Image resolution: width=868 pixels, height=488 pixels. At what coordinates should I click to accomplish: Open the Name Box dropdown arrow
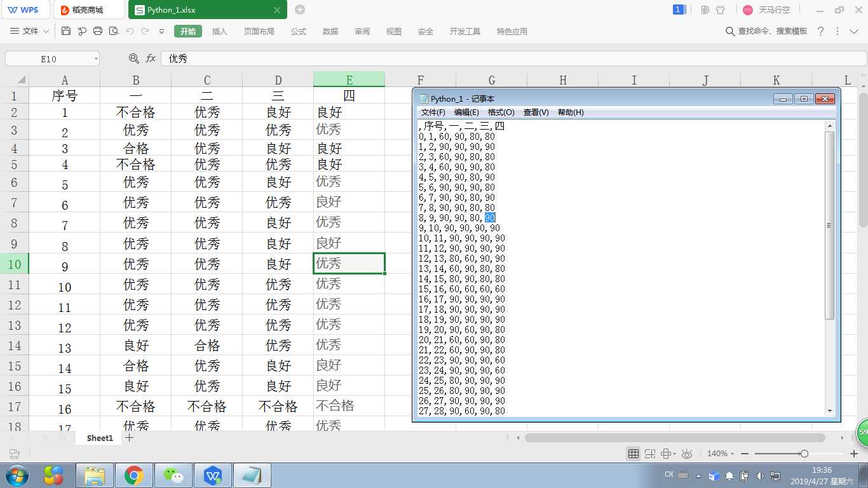click(96, 58)
